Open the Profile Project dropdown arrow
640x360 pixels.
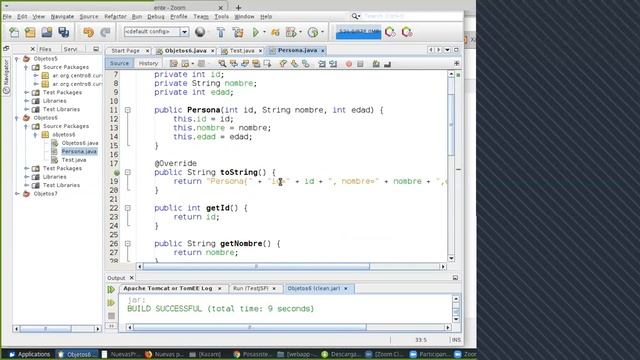click(x=322, y=32)
